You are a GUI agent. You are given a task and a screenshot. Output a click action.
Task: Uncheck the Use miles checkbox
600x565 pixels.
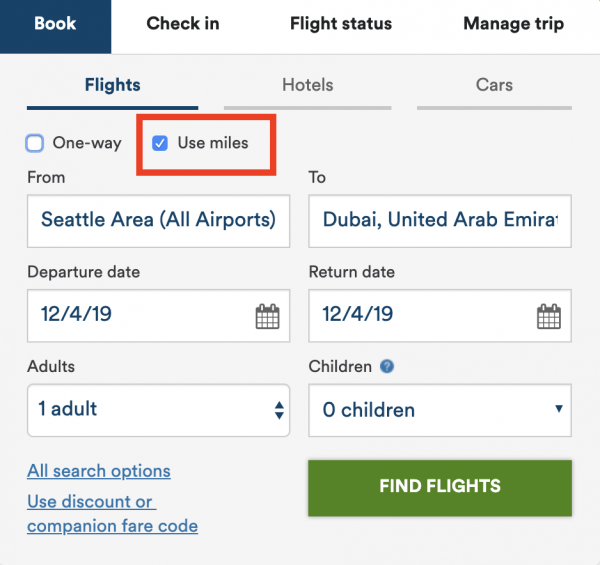[x=160, y=143]
